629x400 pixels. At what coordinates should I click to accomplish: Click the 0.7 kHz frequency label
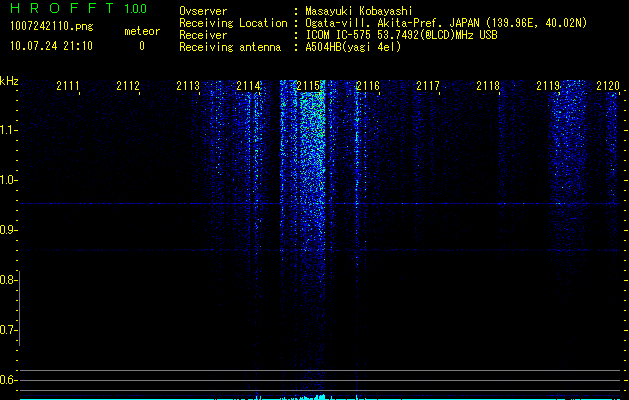pyautogui.click(x=8, y=330)
